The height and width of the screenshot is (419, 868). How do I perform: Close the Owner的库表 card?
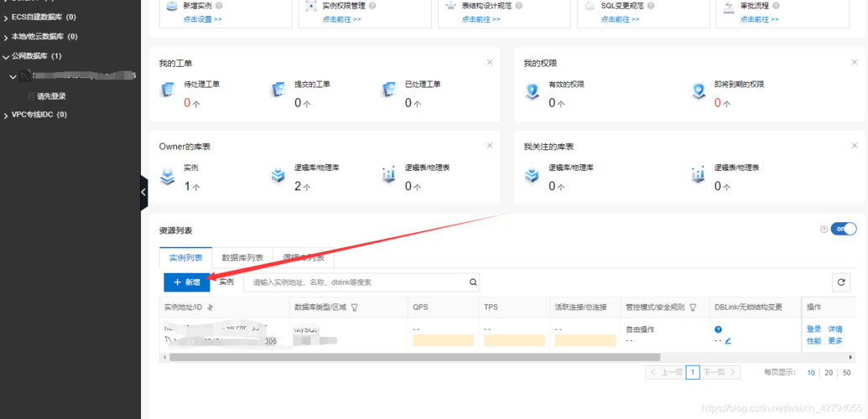490,145
